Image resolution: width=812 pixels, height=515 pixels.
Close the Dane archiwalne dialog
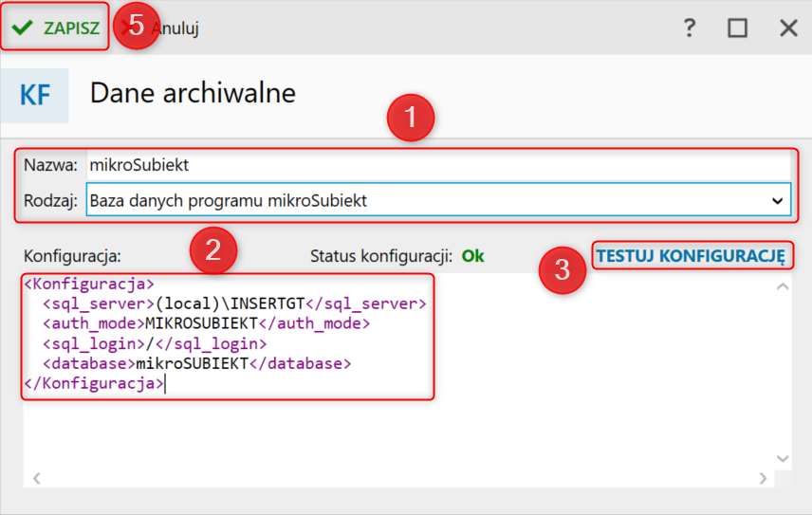tap(788, 28)
